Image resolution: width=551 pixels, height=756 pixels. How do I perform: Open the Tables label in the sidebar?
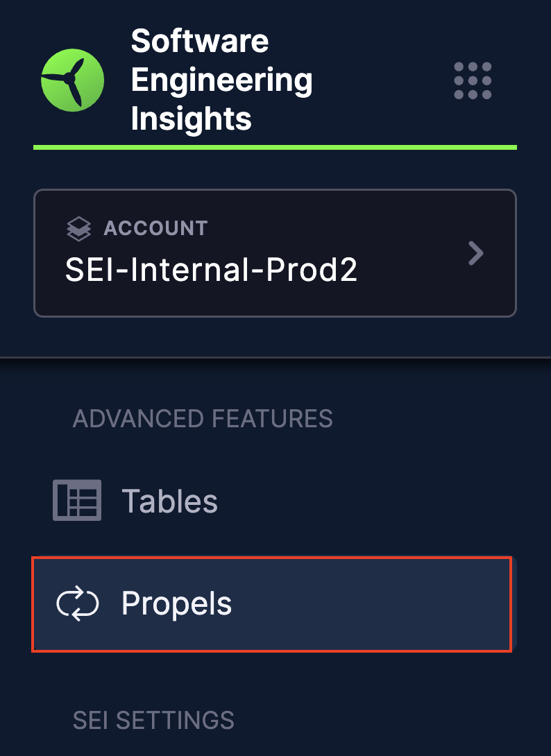169,501
